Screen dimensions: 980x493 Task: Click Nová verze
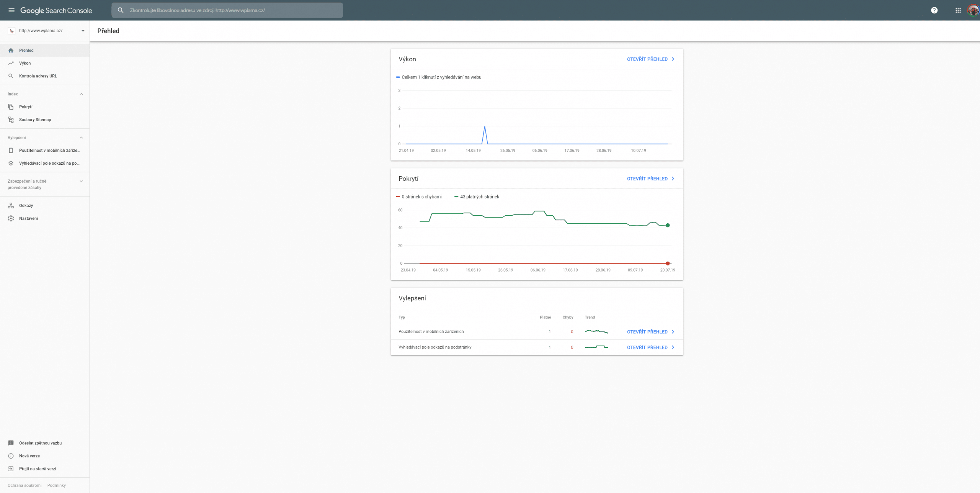(x=29, y=456)
